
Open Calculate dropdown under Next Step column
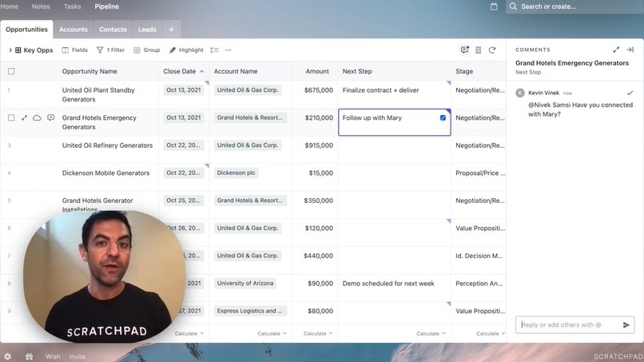pos(431,333)
